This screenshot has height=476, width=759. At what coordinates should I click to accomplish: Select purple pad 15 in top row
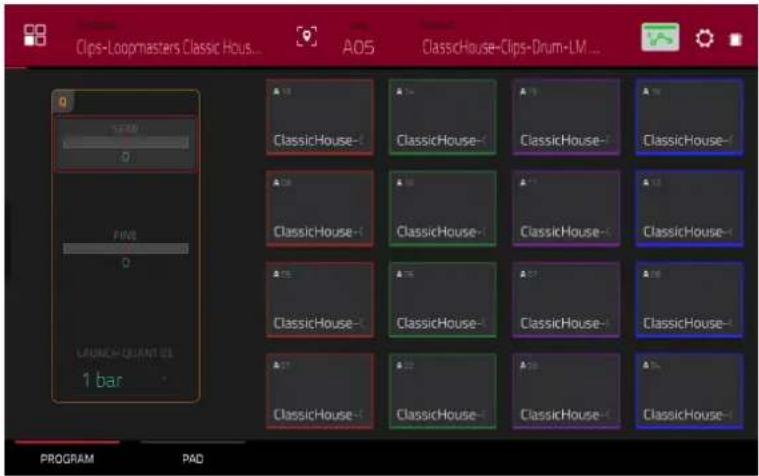pyautogui.click(x=566, y=117)
